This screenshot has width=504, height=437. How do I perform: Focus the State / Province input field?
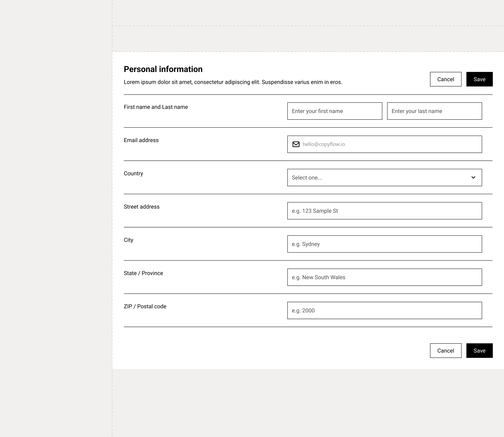pos(384,277)
